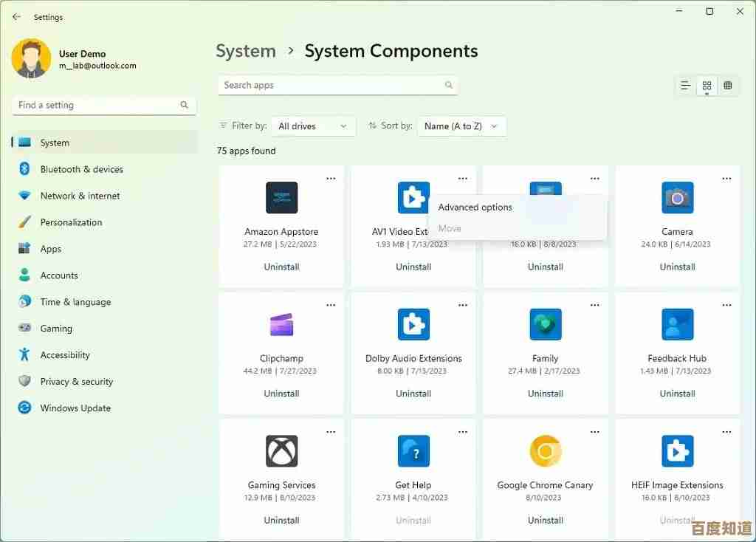
Task: Switch to list view layout
Action: (686, 86)
